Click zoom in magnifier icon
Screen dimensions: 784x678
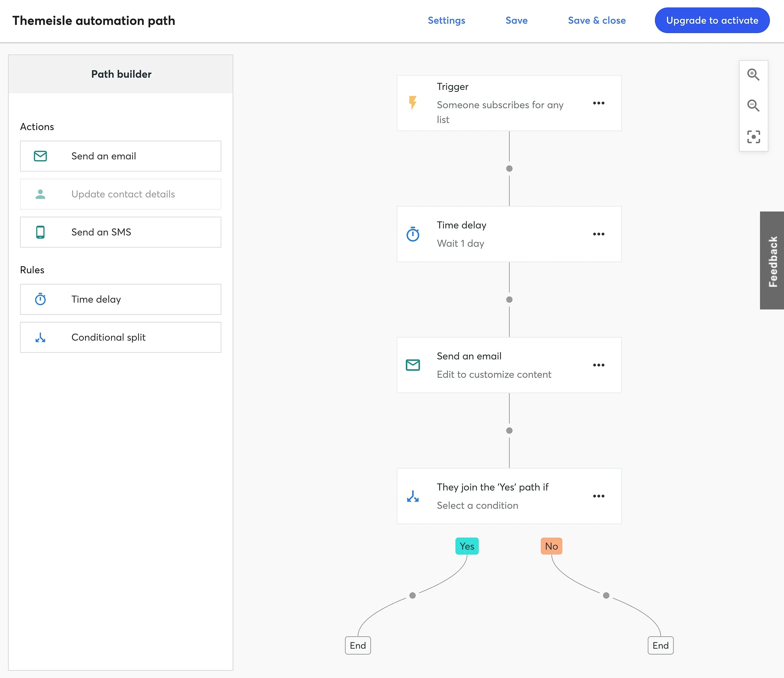tap(754, 74)
